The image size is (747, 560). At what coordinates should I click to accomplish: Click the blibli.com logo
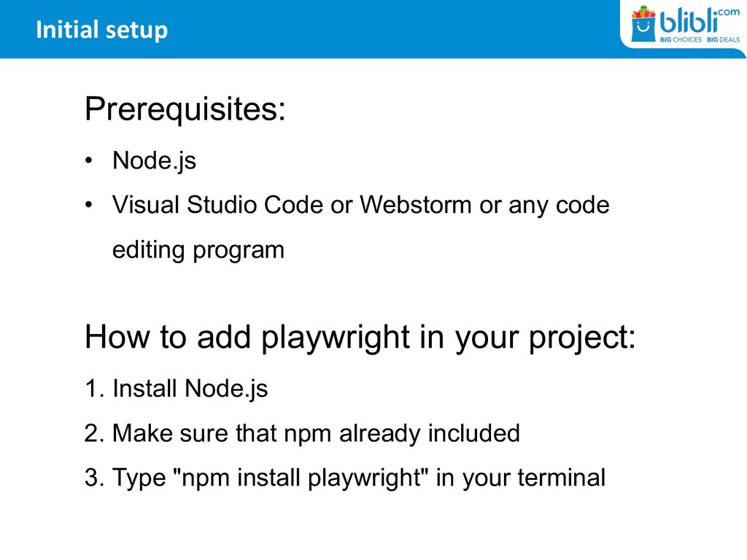pos(685,24)
